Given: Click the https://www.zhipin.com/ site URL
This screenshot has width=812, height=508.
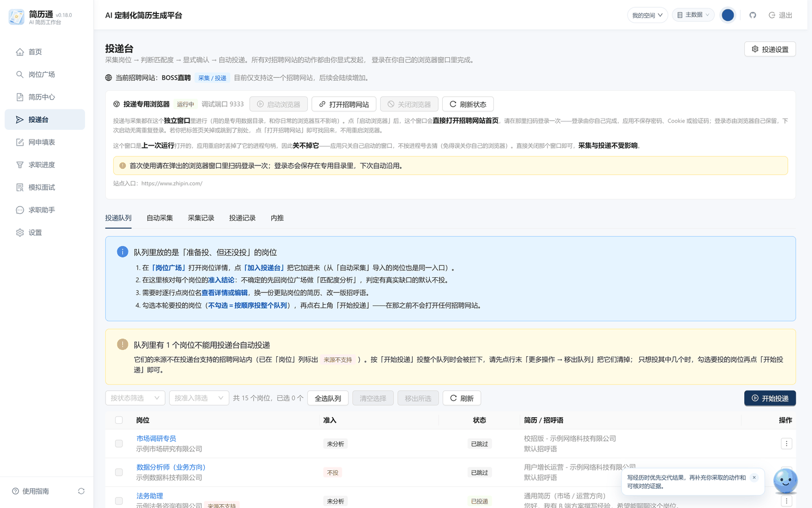Looking at the screenshot, I should click(171, 183).
